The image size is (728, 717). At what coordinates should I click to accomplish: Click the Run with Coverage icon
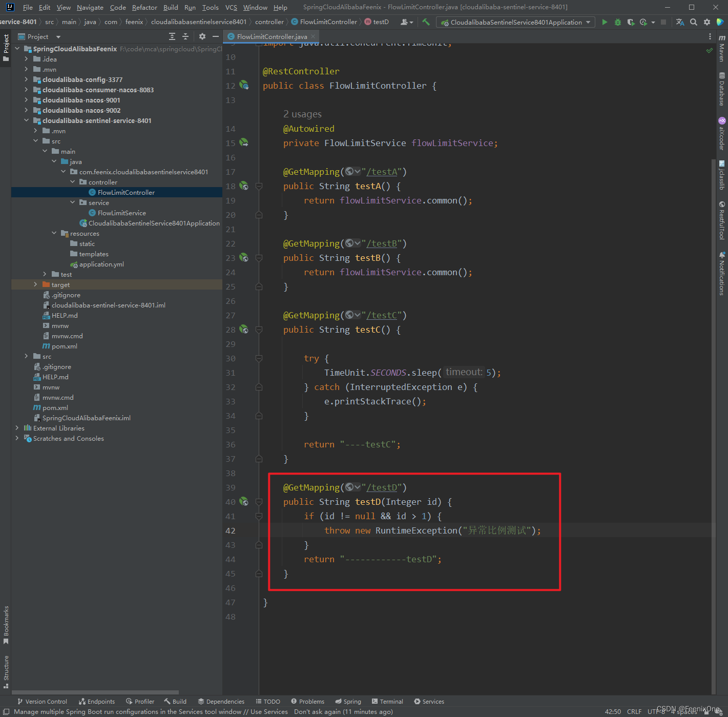pyautogui.click(x=631, y=22)
